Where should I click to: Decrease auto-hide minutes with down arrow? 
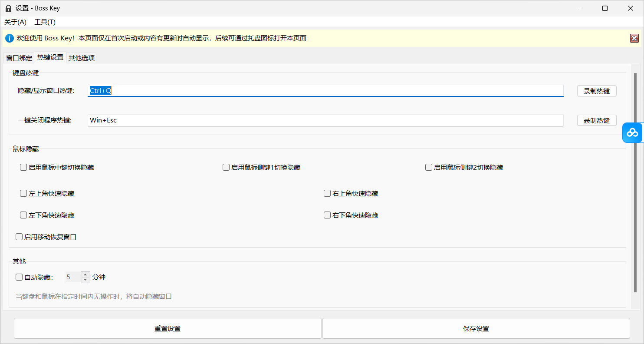click(85, 280)
